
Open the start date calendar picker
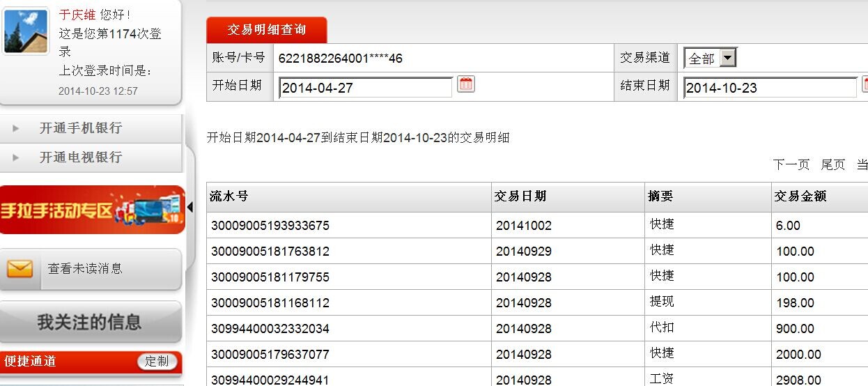(466, 84)
